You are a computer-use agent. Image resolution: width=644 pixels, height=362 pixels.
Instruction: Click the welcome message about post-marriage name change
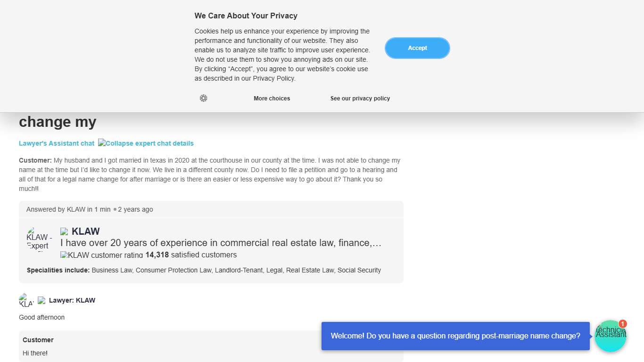coord(455,336)
